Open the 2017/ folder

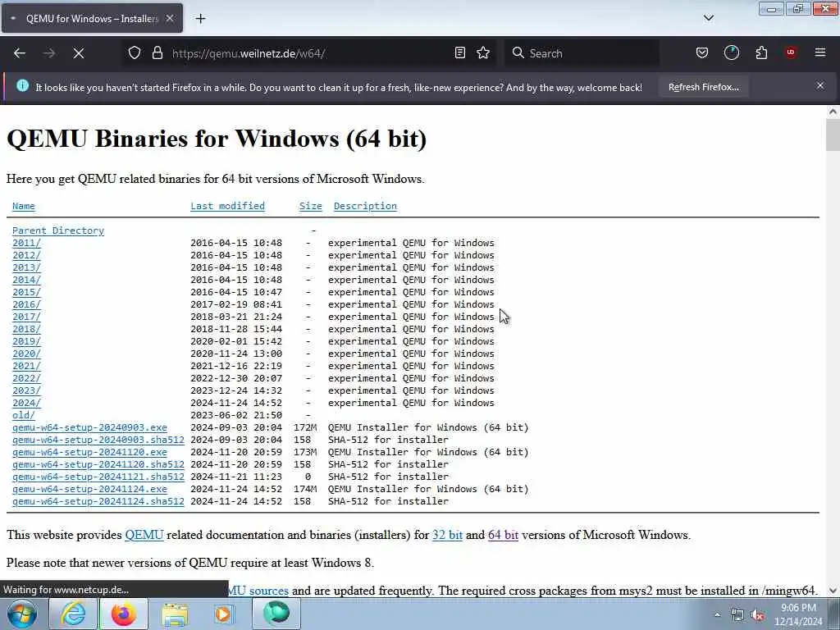click(x=26, y=317)
